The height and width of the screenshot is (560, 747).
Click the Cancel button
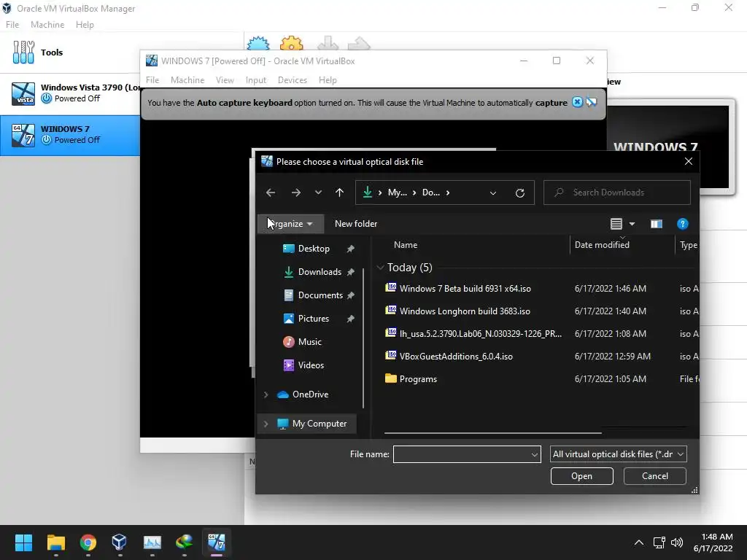point(654,476)
